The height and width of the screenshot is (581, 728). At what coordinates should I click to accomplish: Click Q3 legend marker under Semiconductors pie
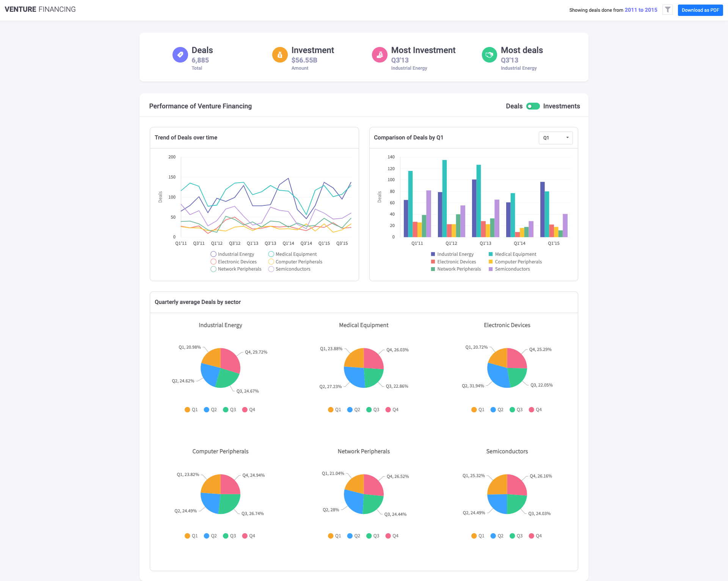tap(512, 536)
